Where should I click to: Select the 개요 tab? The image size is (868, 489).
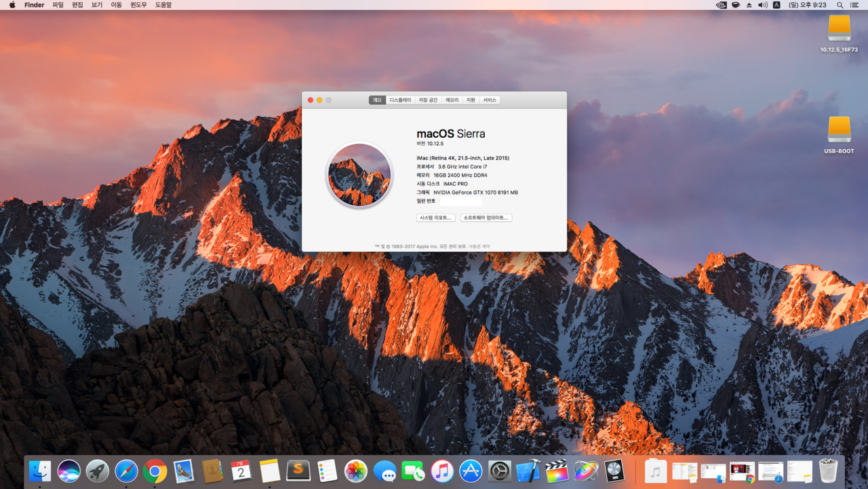(x=377, y=100)
